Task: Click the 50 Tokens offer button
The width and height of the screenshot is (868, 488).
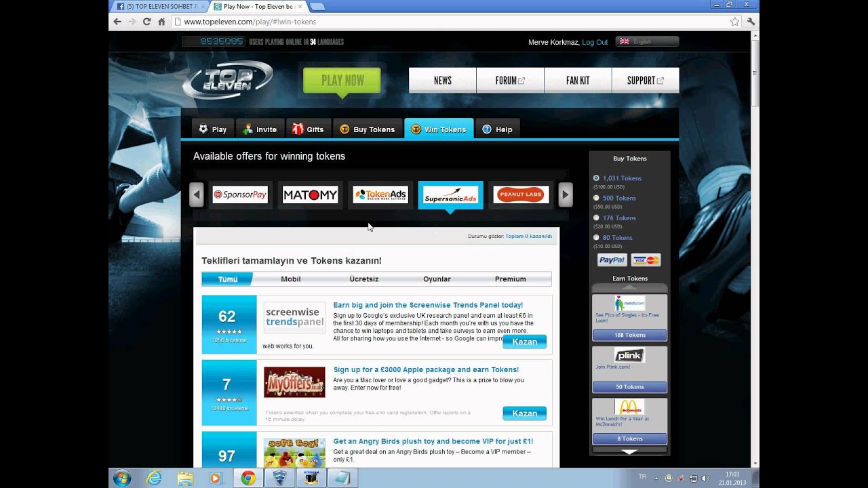Action: tap(629, 387)
